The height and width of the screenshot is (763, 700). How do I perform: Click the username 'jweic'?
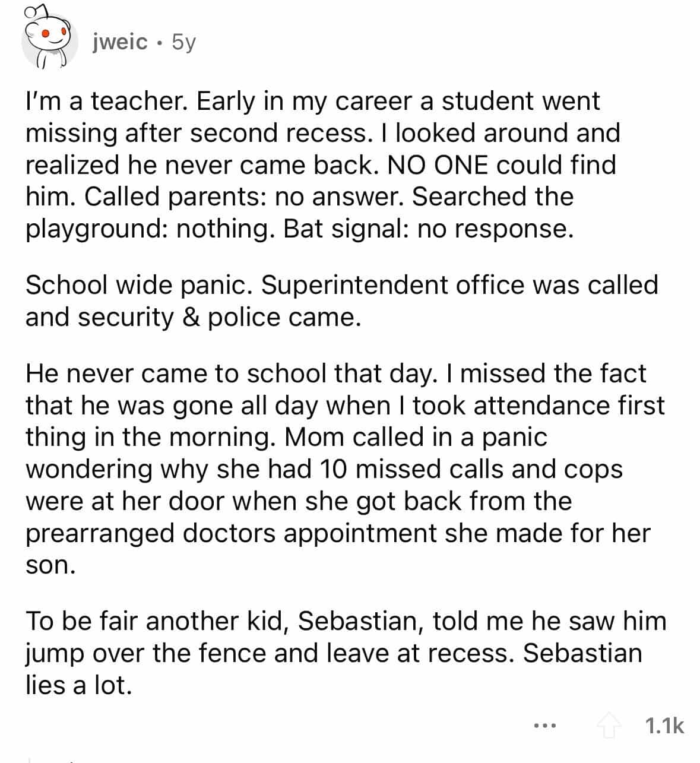pos(119,42)
